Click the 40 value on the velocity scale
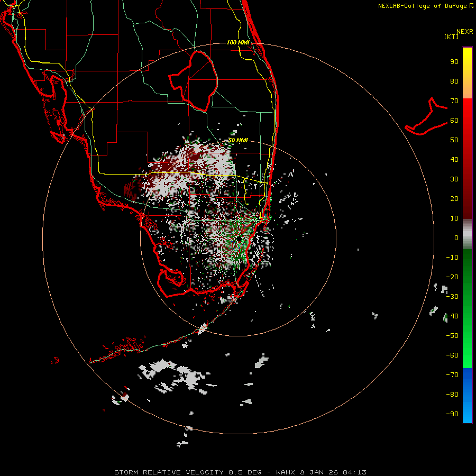The image size is (476, 476). (454, 160)
